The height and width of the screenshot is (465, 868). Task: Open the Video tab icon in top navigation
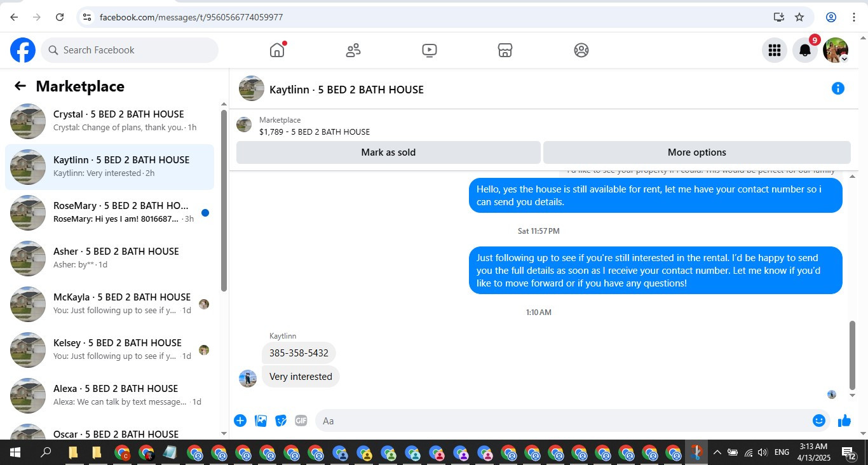(430, 50)
